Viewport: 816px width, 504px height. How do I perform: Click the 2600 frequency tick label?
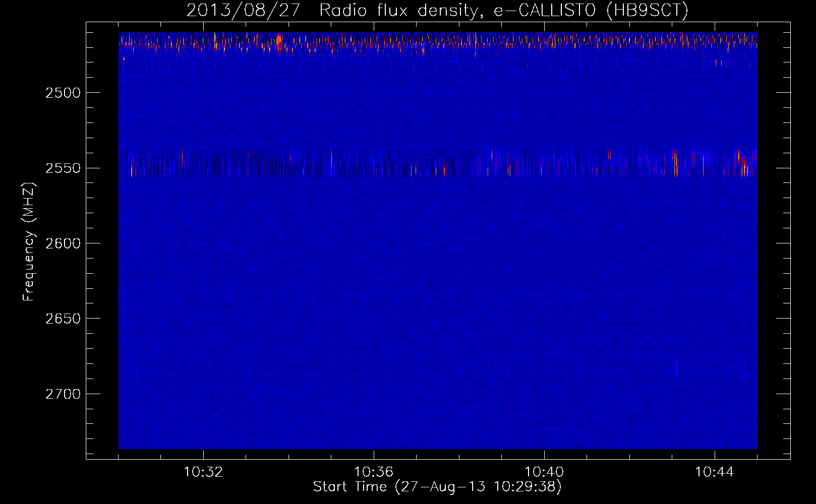click(x=63, y=243)
